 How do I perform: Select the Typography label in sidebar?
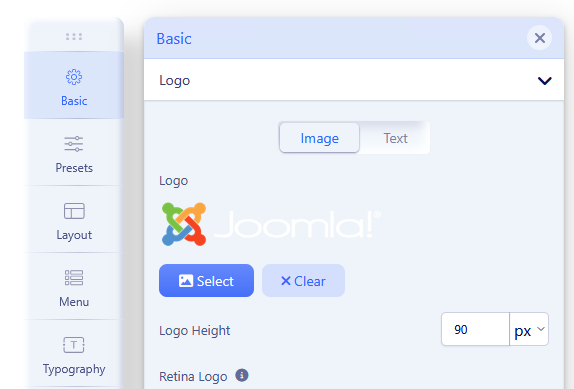(x=74, y=369)
